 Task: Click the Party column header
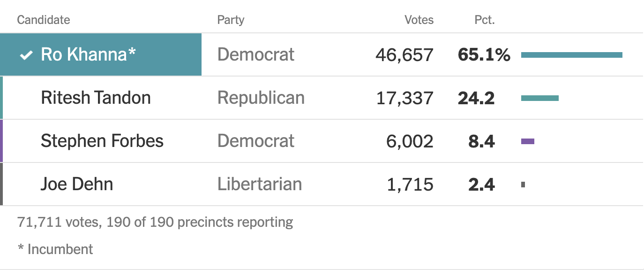231,20
